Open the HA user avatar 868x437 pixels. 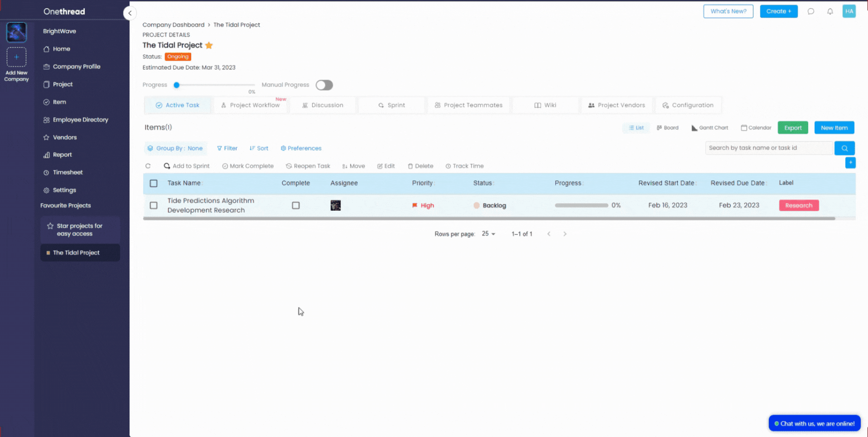coord(849,11)
